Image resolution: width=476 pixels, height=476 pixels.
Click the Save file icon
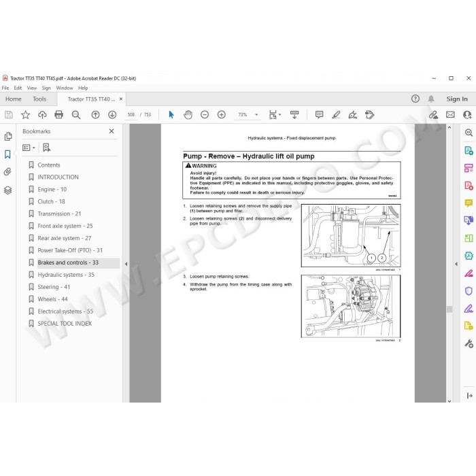pos(8,115)
